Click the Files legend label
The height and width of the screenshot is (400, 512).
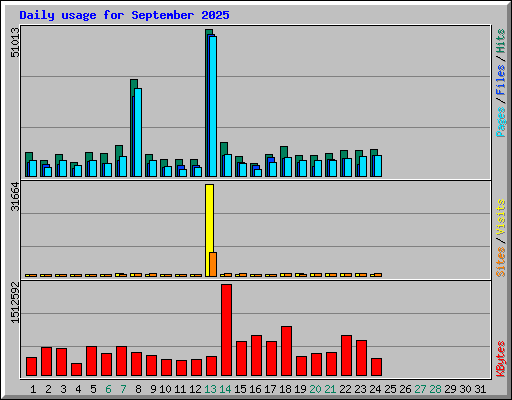(501, 80)
